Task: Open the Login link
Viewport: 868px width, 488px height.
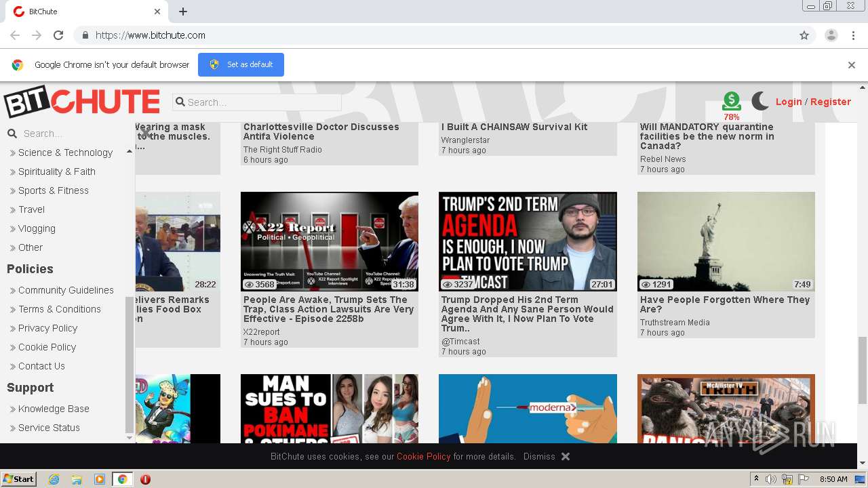Action: coord(789,102)
